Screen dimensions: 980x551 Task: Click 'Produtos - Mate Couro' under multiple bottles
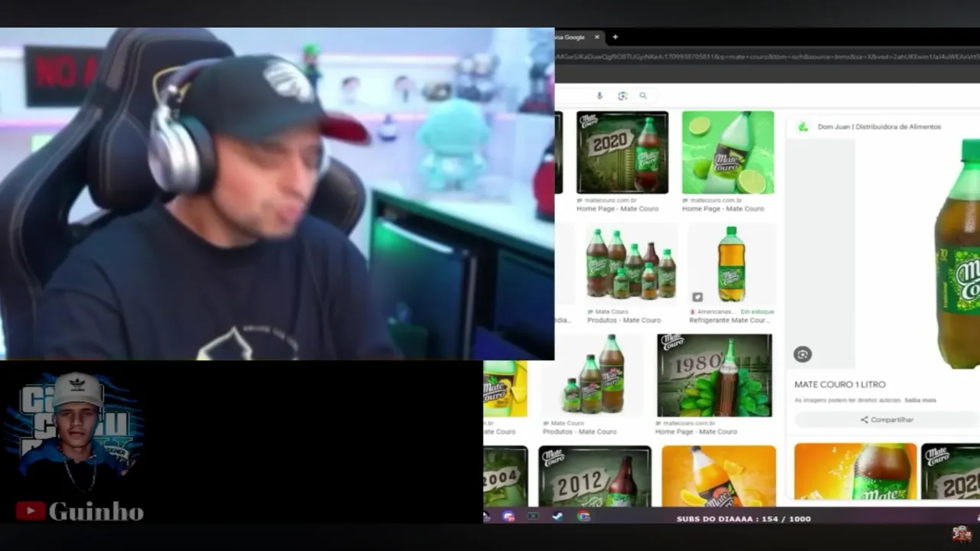coord(623,320)
